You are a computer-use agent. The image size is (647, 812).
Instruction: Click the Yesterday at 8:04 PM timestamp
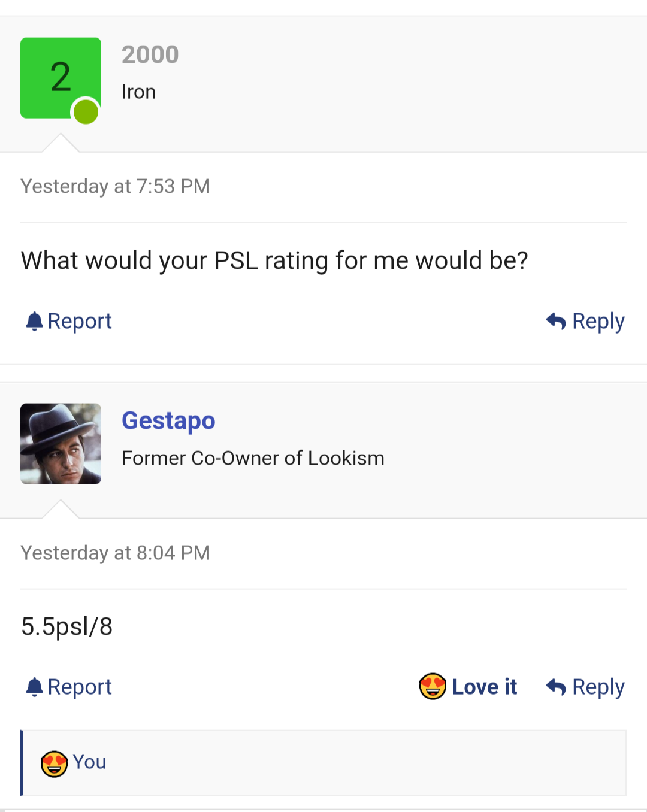pos(115,553)
